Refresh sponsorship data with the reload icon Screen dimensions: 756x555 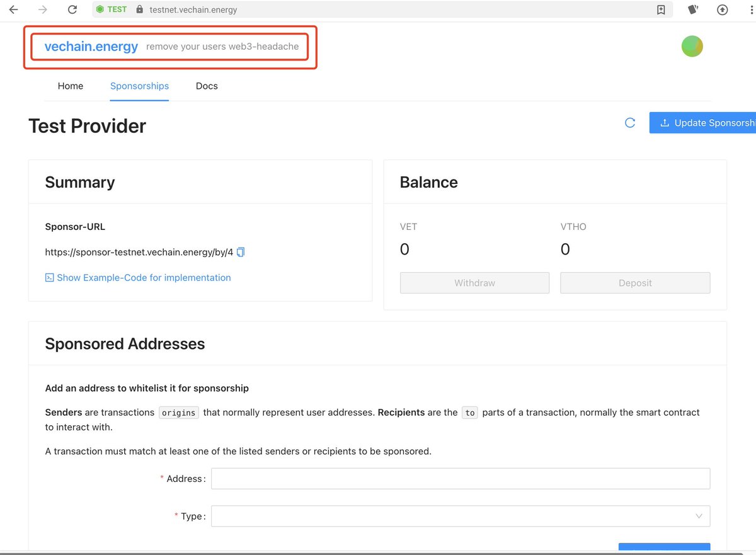[x=630, y=123]
